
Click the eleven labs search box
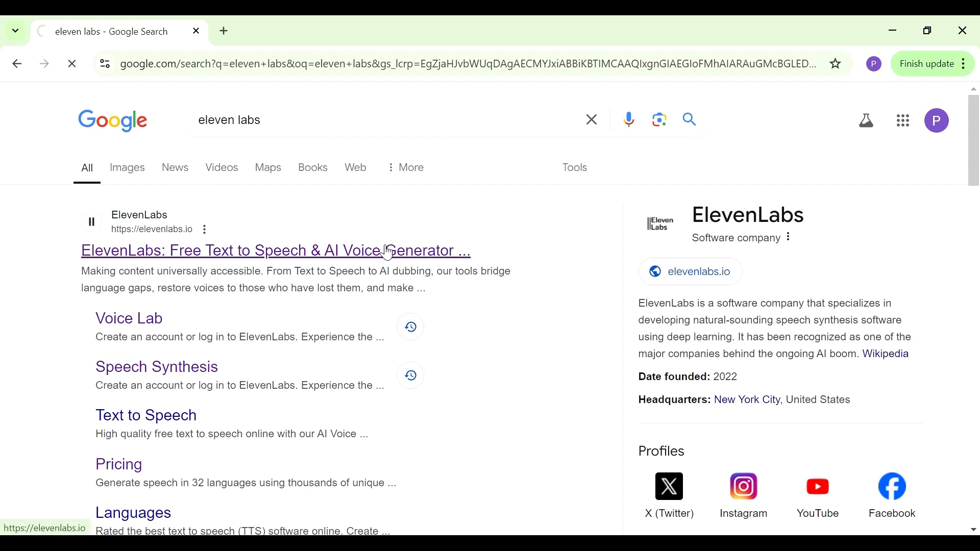(x=383, y=120)
